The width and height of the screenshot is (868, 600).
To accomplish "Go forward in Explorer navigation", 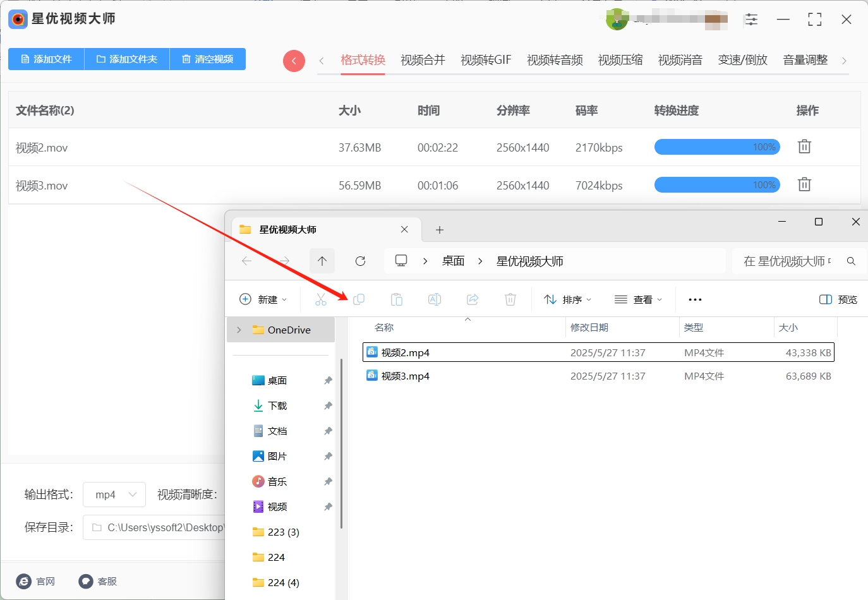I will coord(284,261).
